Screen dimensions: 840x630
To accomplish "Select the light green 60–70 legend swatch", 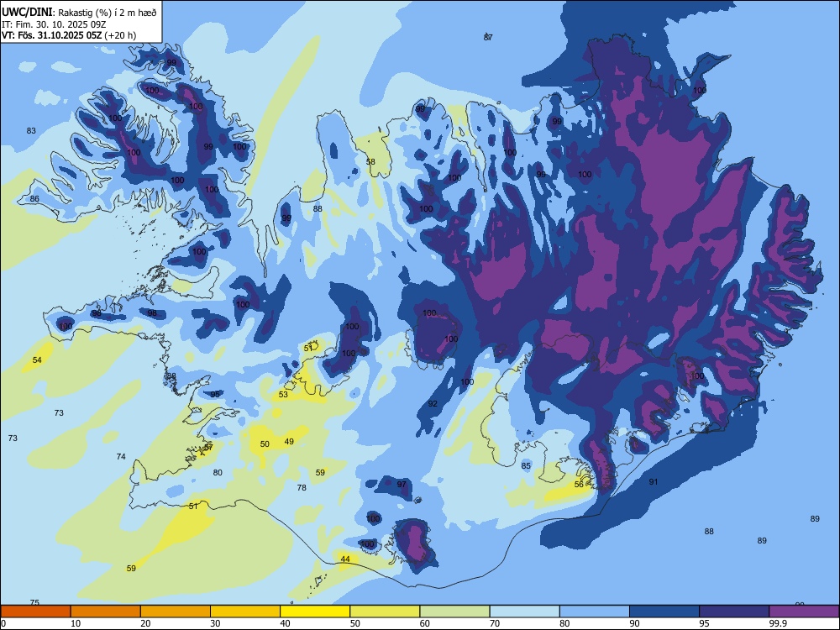I will click(x=454, y=612).
